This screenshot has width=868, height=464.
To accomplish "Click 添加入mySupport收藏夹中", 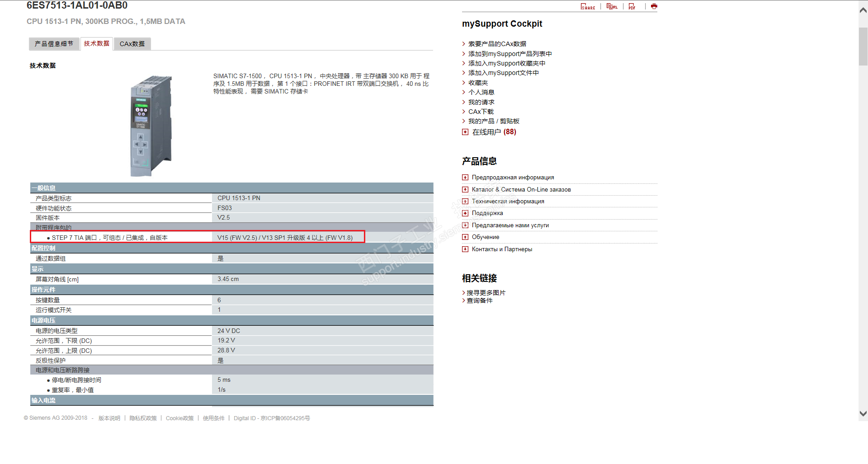I will click(x=507, y=63).
